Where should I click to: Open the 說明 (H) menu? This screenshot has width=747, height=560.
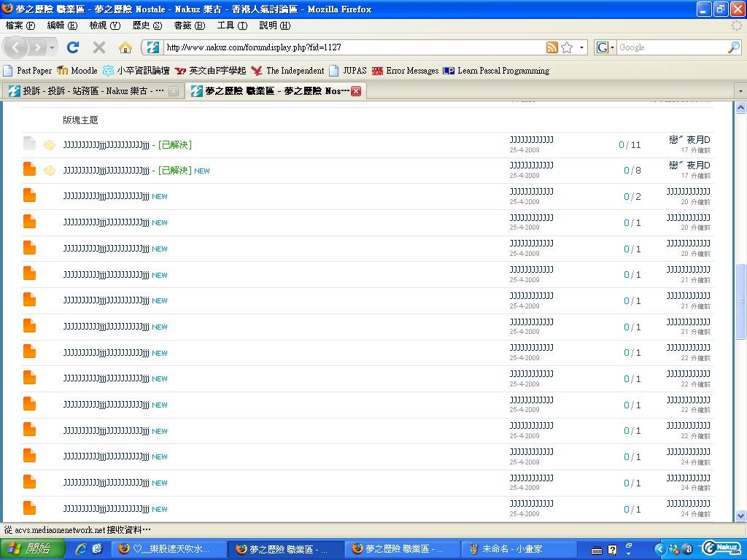[x=274, y=26]
